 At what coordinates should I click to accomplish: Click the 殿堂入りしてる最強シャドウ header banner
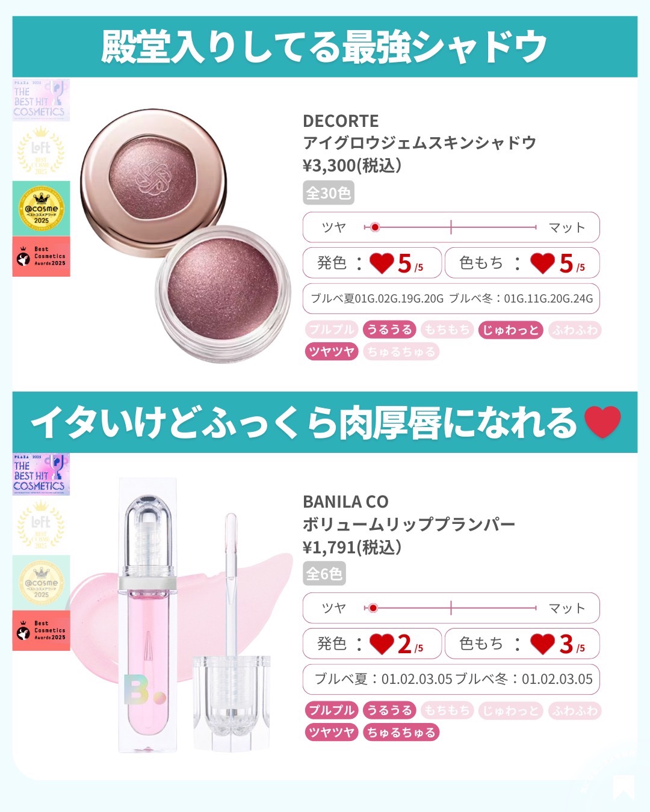coord(325,47)
